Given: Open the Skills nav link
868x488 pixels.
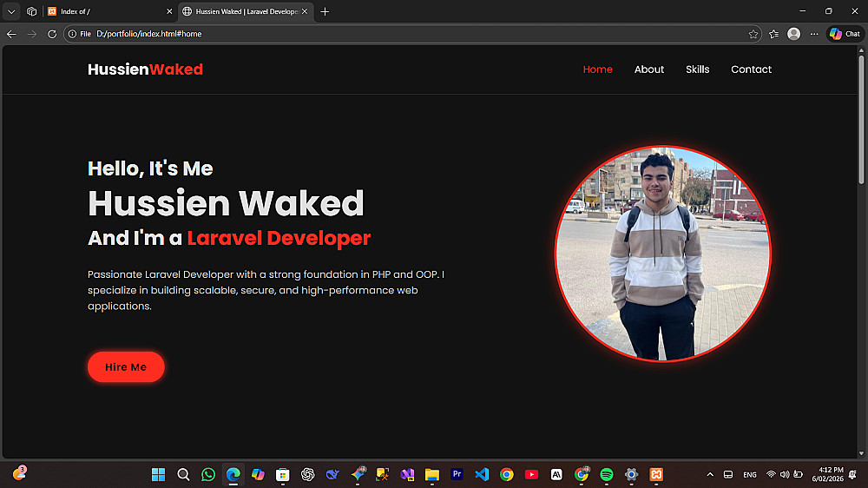Looking at the screenshot, I should coord(698,69).
